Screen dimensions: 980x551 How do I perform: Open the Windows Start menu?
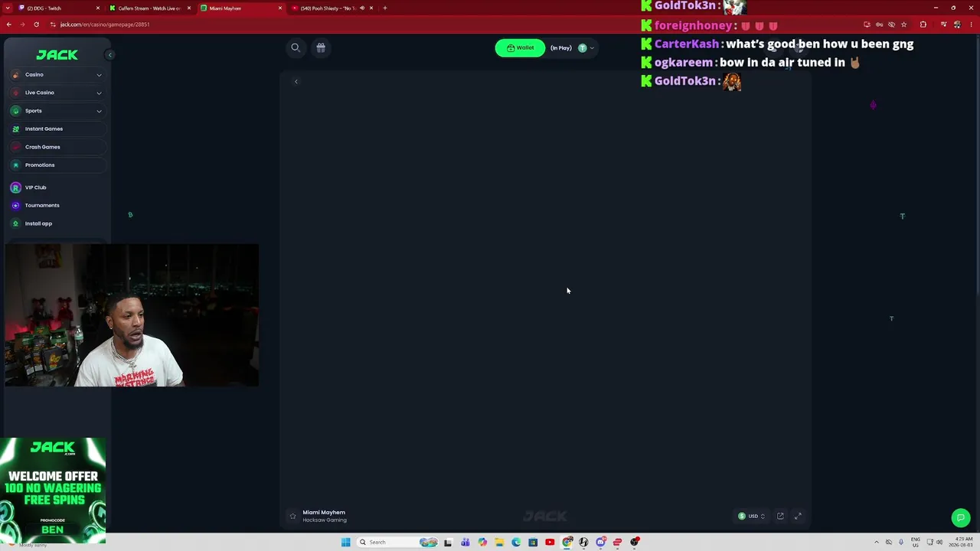coord(346,542)
